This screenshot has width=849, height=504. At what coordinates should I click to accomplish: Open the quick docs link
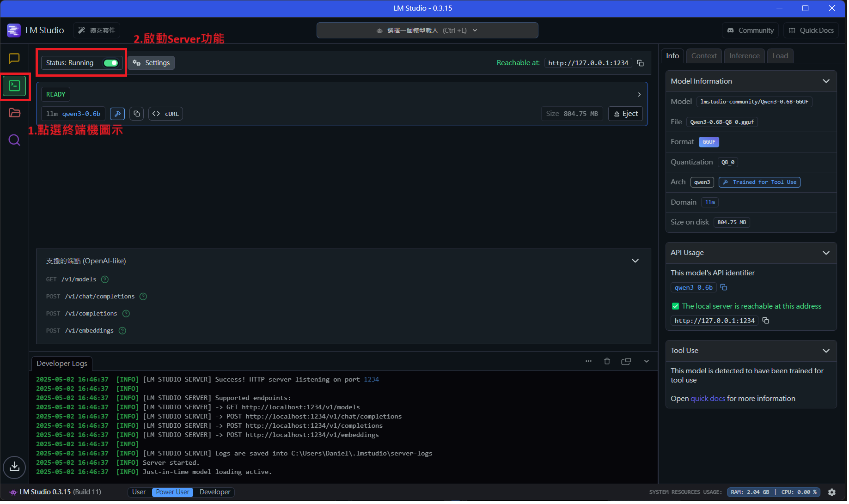(708, 398)
